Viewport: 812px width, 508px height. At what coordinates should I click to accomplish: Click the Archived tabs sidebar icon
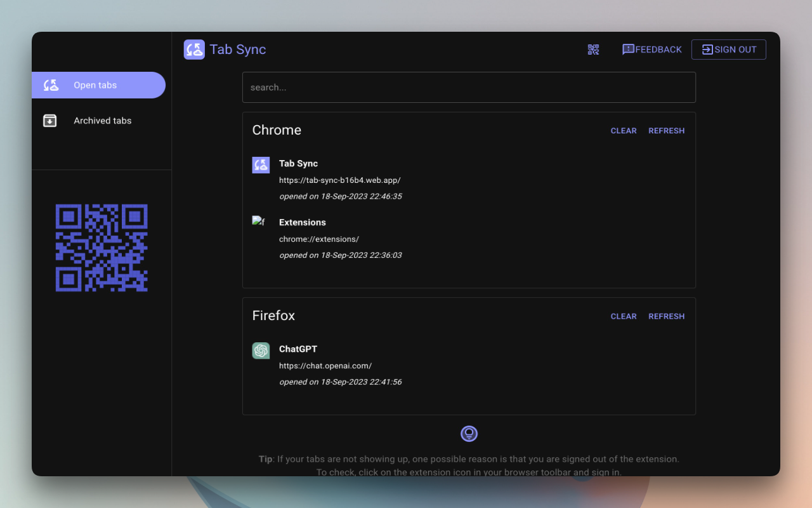click(49, 120)
